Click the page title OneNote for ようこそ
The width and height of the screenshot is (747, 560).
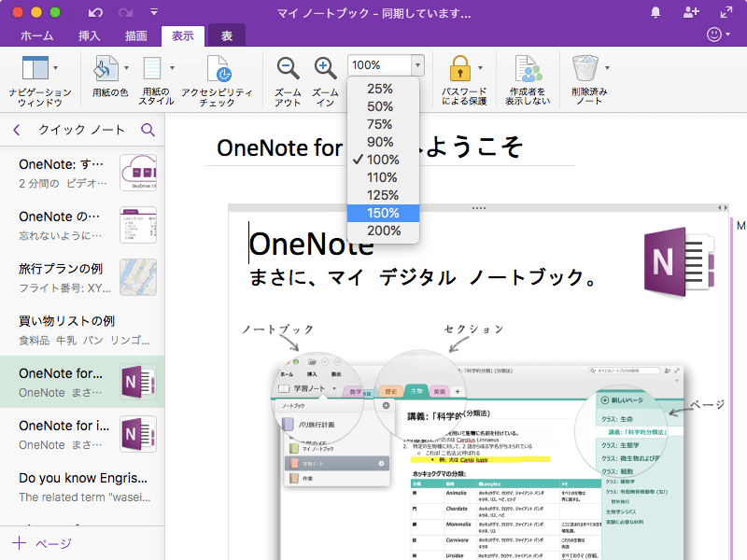(x=370, y=147)
